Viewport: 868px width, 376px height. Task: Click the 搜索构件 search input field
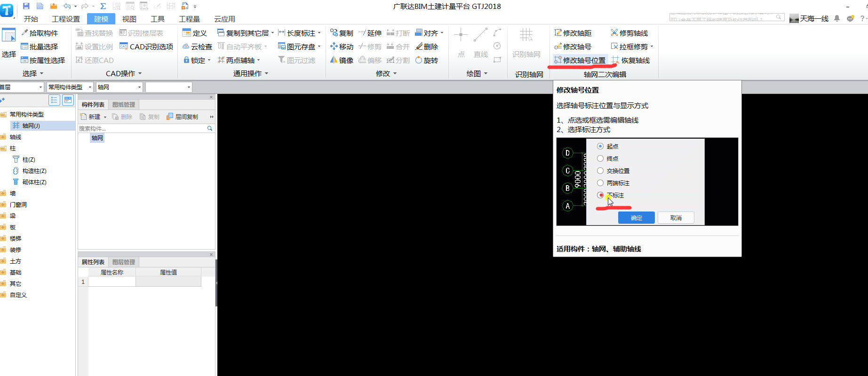click(142, 128)
